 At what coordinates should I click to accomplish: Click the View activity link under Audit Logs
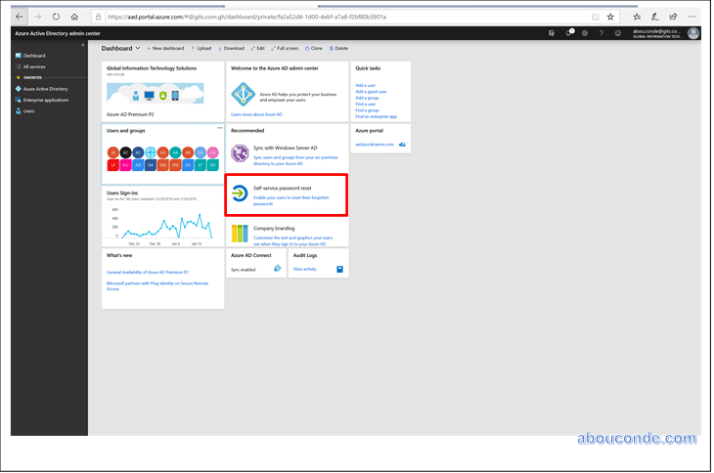(305, 269)
